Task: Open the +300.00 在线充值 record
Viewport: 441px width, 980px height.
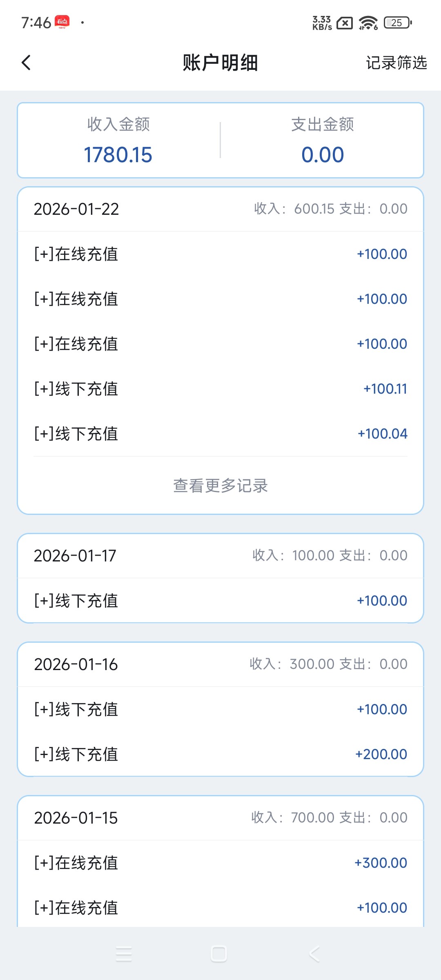Action: 220,863
